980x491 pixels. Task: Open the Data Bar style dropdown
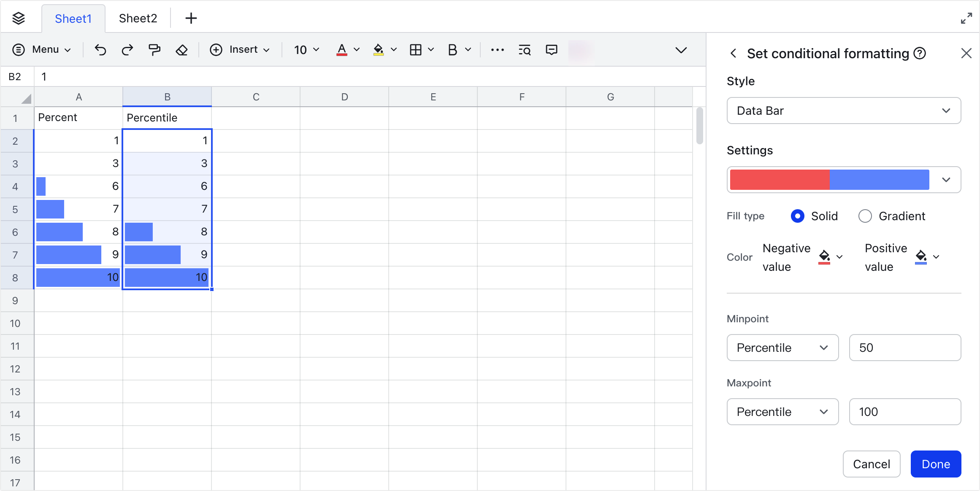click(x=844, y=111)
